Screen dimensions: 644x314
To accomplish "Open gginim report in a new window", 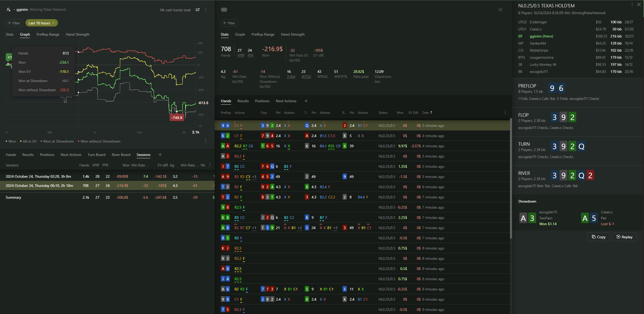I will pyautogui.click(x=198, y=10).
